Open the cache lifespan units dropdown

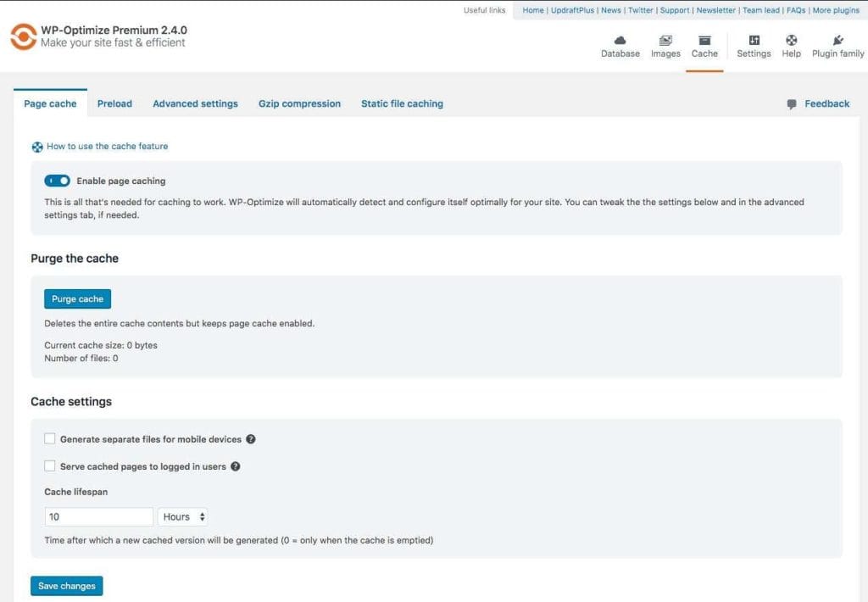(x=182, y=516)
